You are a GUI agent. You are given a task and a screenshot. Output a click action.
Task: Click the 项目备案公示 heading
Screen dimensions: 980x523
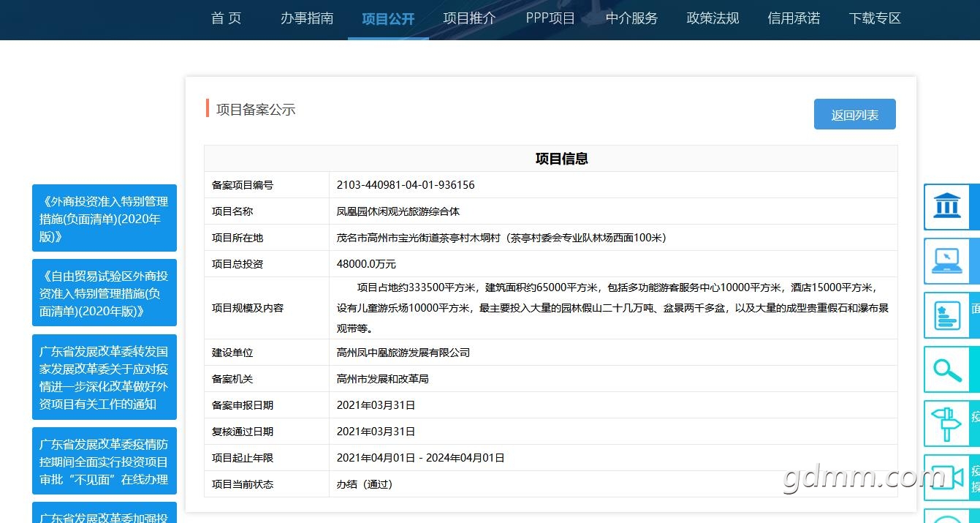point(256,110)
